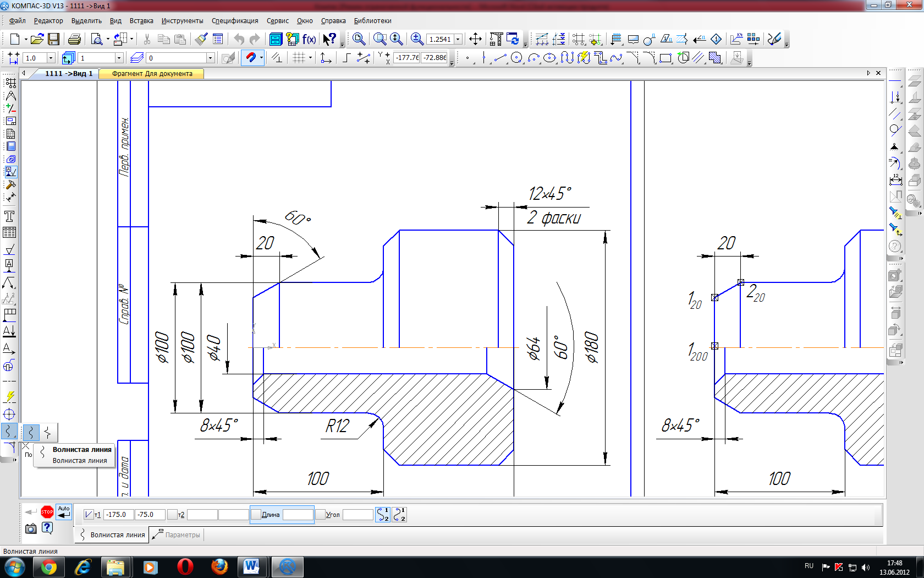Open Opera browser from taskbar
This screenshot has width=924, height=578.
[185, 567]
